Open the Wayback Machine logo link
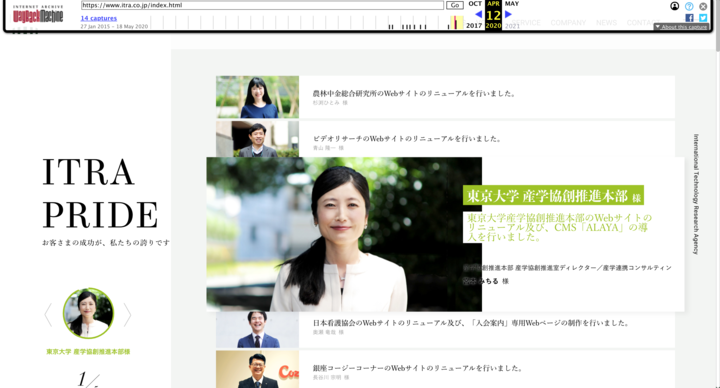 [38, 15]
